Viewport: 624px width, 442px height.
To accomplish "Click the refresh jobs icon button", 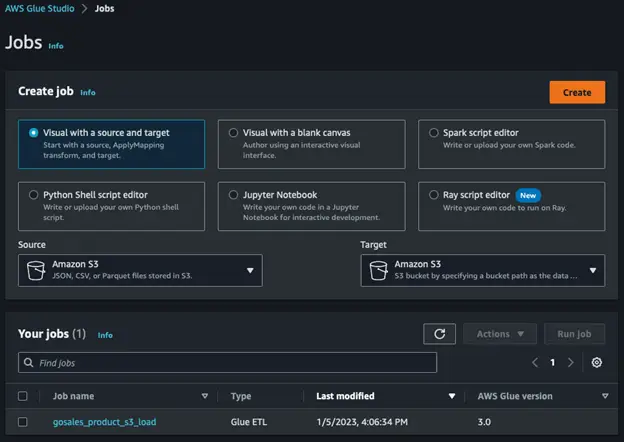I will pos(439,334).
